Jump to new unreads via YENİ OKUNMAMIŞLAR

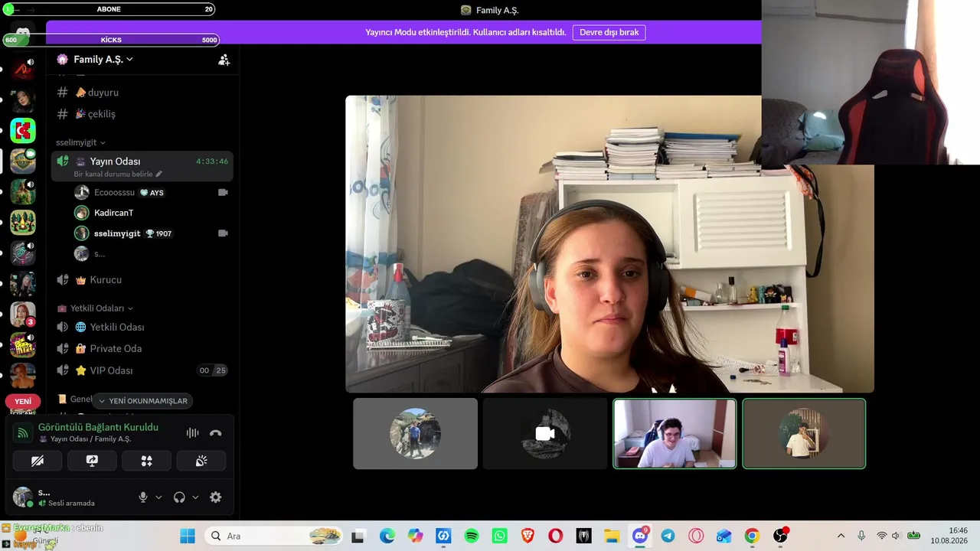(x=142, y=401)
